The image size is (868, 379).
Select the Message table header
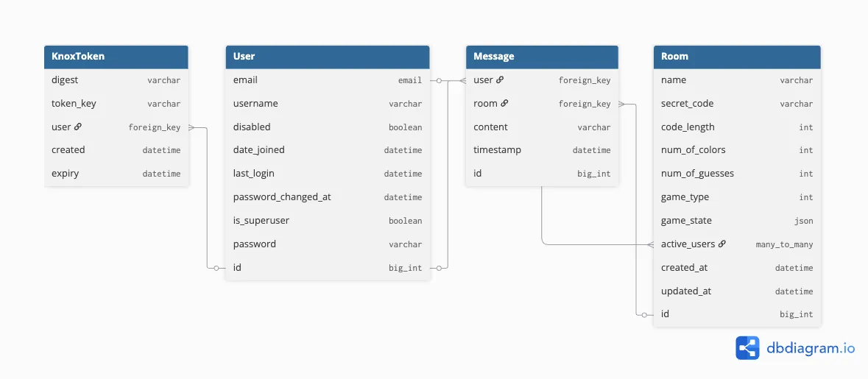click(542, 57)
